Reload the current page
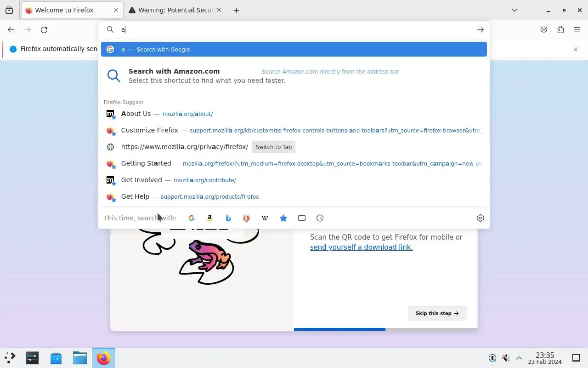Image resolution: width=588 pixels, height=368 pixels. [x=44, y=29]
